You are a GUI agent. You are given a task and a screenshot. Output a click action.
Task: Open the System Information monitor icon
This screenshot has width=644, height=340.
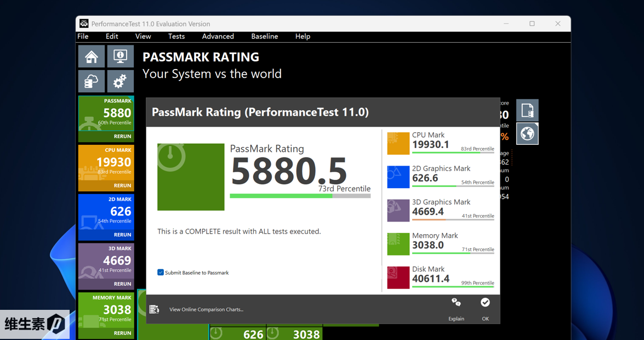click(x=120, y=56)
